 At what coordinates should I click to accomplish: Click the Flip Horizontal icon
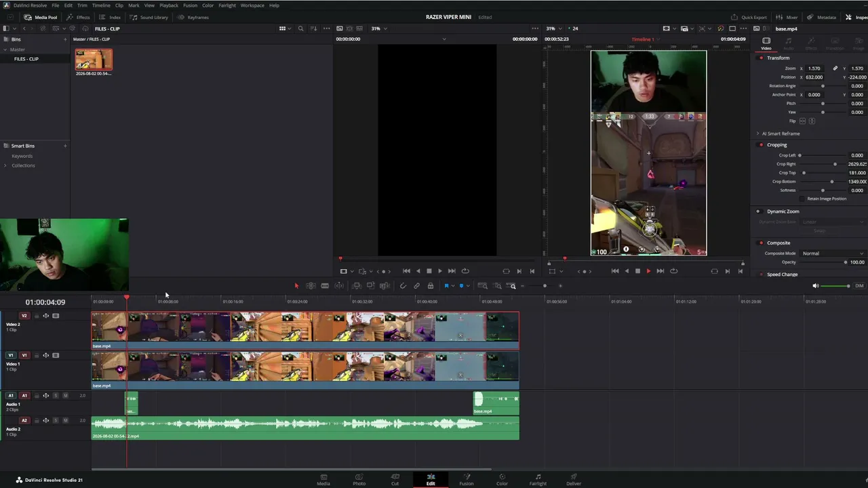[x=803, y=121]
